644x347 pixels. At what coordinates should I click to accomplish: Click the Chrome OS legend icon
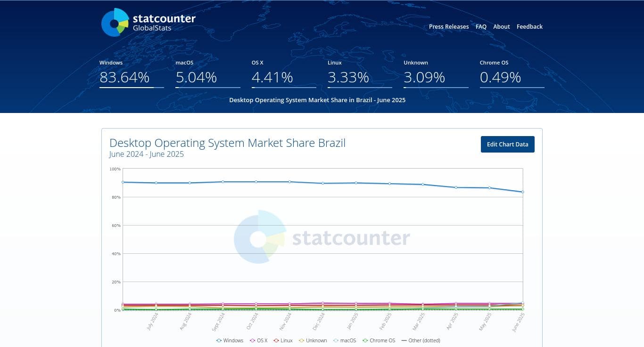pos(365,340)
